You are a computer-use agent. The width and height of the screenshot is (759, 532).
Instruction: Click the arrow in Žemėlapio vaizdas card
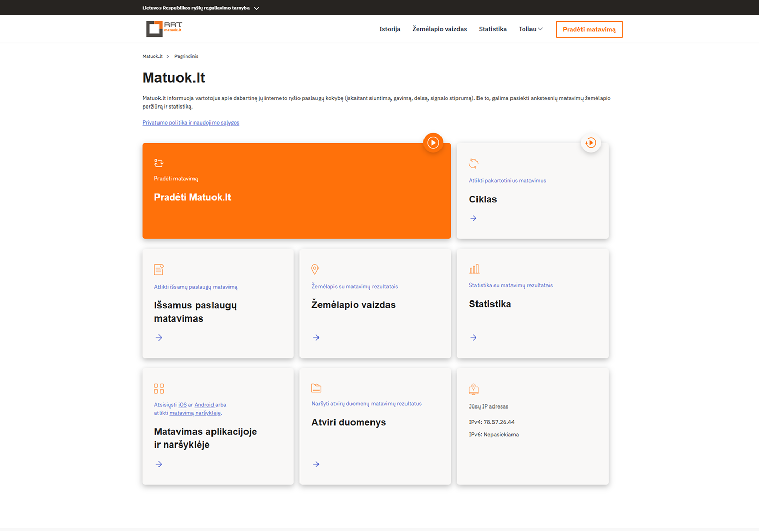[x=316, y=338]
